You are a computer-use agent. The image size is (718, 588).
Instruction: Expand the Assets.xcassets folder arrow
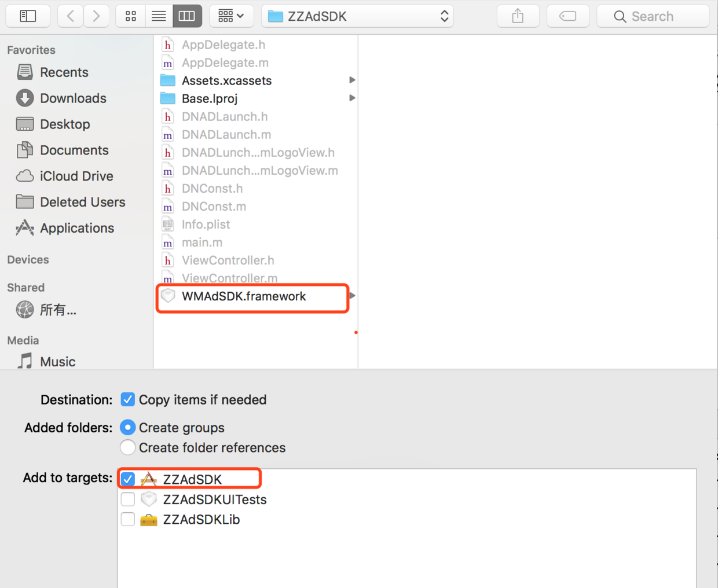pos(351,80)
